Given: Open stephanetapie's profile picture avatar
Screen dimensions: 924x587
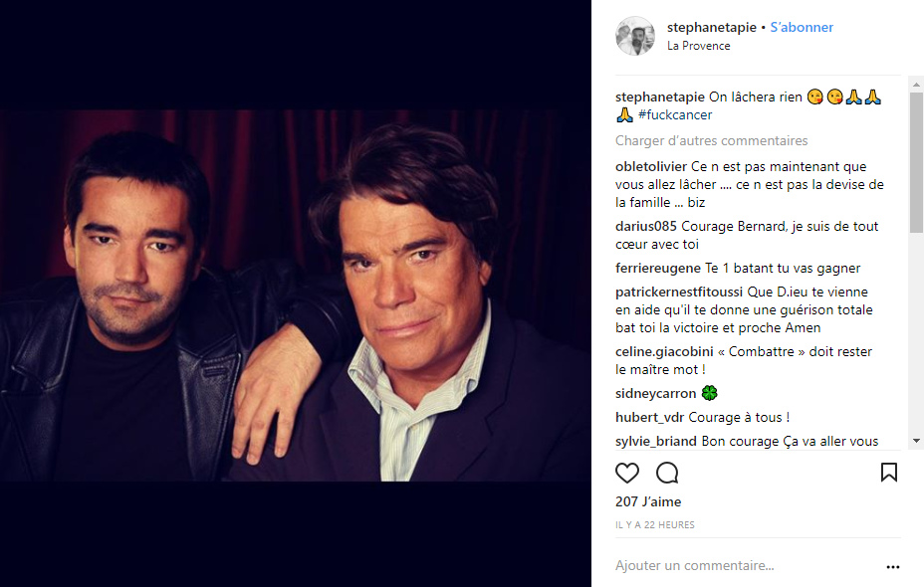Looking at the screenshot, I should [635, 36].
